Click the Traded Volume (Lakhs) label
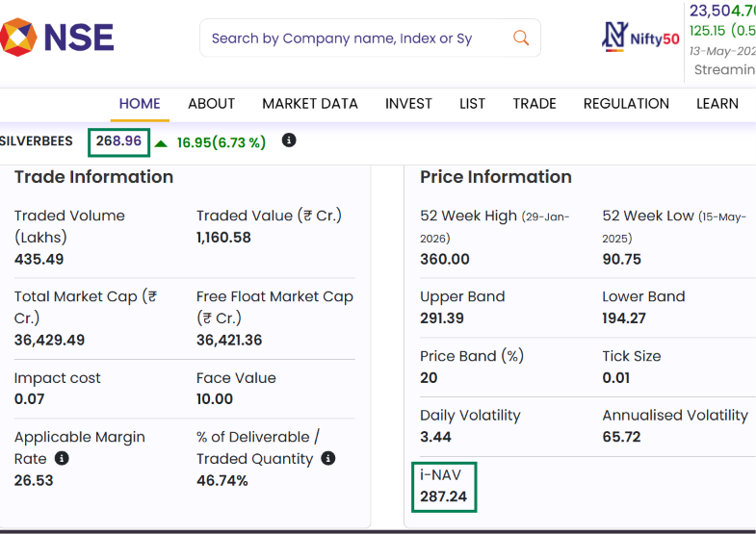 point(69,226)
